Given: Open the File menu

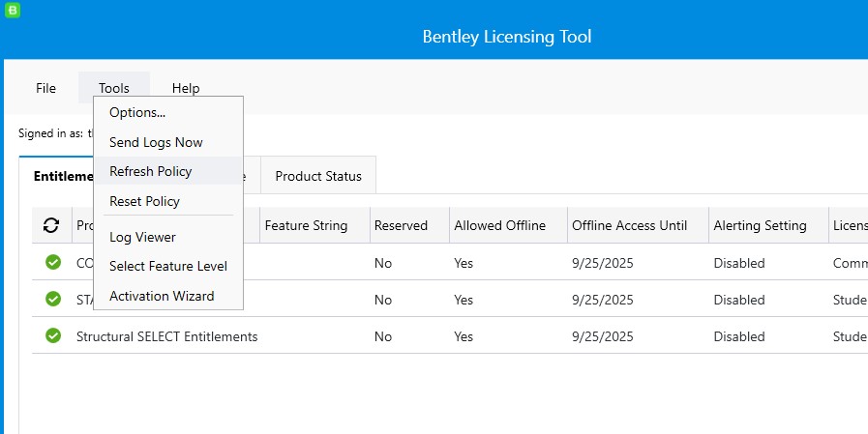Looking at the screenshot, I should 45,88.
